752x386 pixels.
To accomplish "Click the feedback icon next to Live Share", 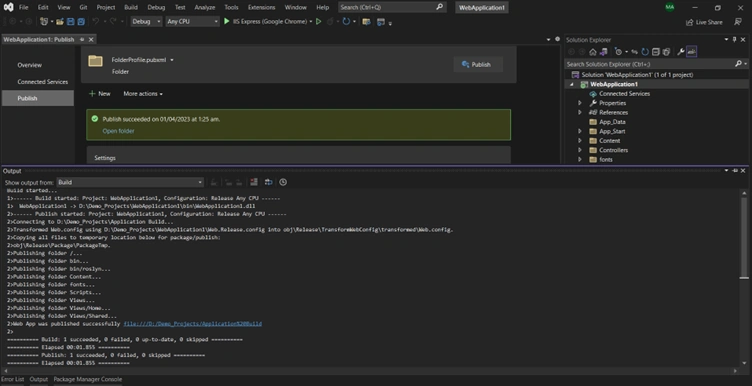I will tap(738, 22).
